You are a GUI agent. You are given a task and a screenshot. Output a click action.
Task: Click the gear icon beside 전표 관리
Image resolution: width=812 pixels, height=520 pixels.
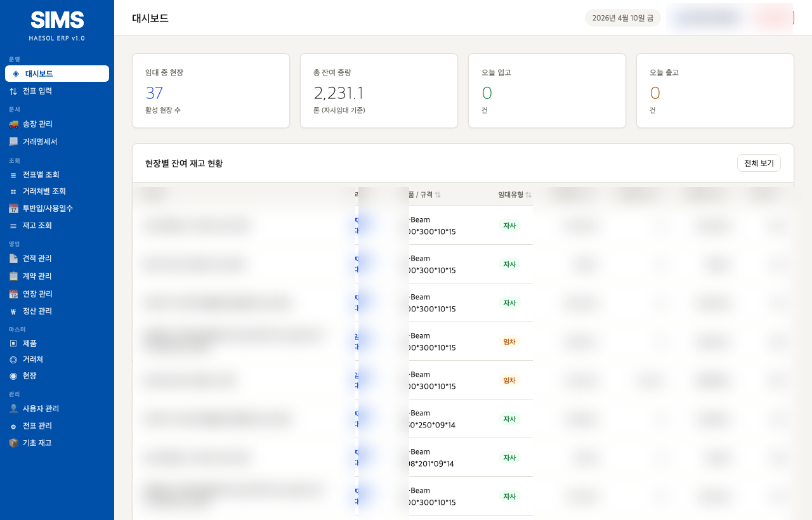click(x=13, y=426)
